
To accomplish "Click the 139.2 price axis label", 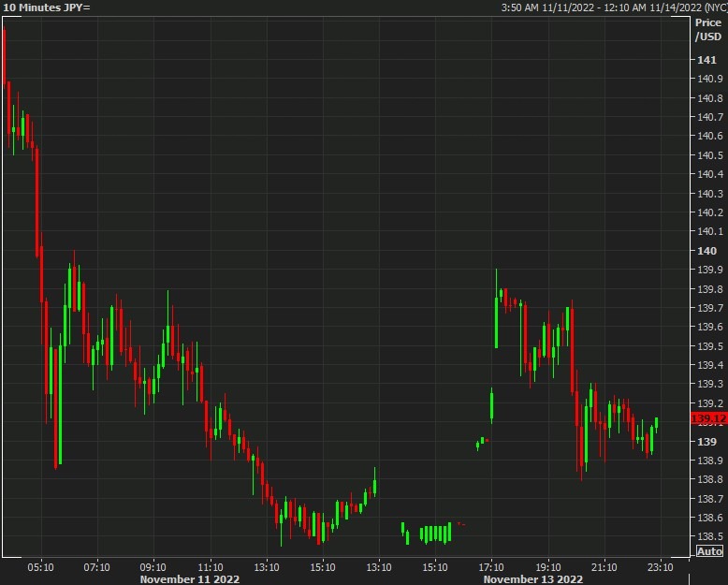I will pos(710,403).
